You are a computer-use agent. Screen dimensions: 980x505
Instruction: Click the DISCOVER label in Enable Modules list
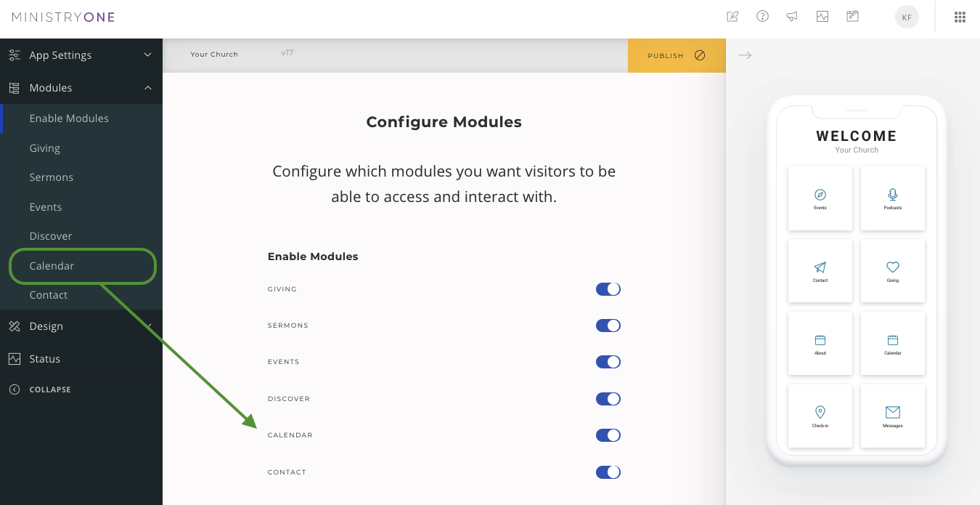(x=289, y=399)
